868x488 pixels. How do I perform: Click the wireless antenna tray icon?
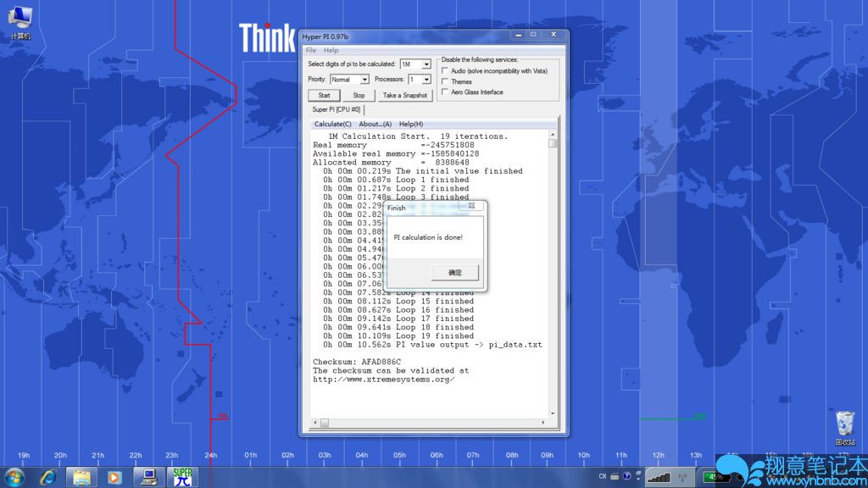click(682, 476)
